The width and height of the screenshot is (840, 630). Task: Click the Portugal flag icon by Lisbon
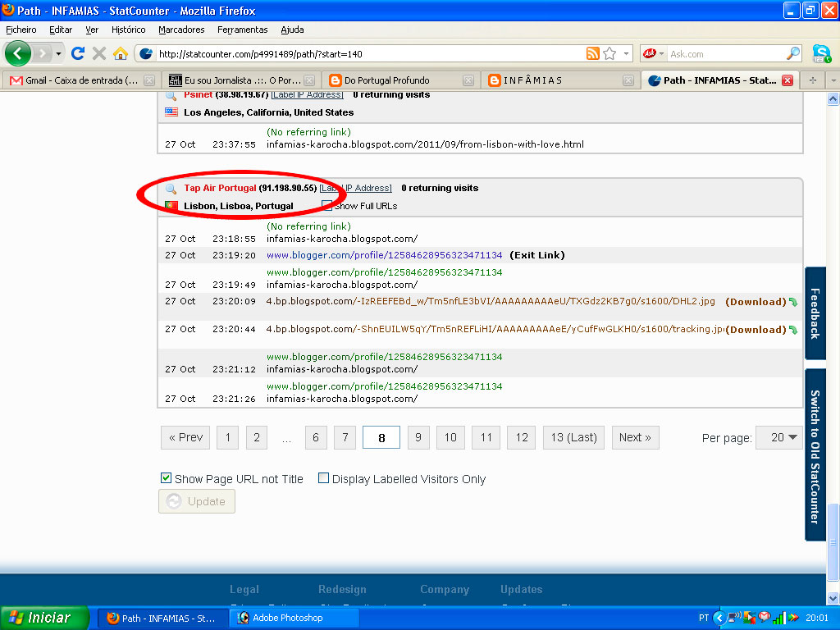171,205
